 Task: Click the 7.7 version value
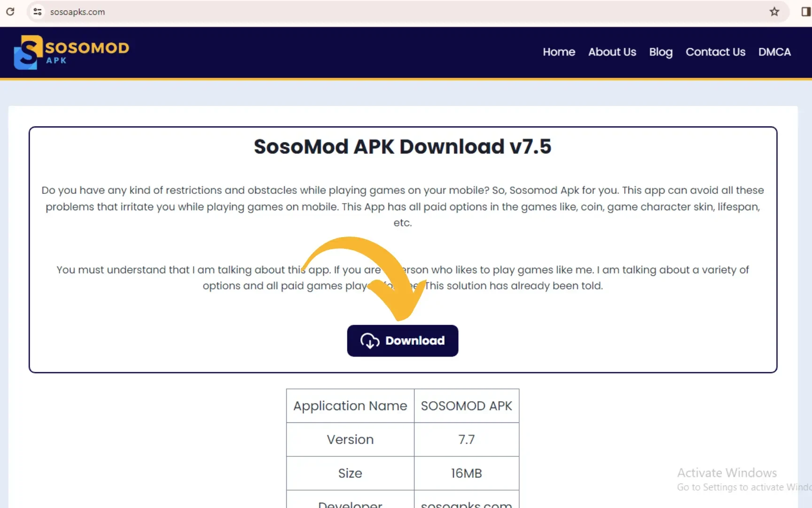[466, 439]
